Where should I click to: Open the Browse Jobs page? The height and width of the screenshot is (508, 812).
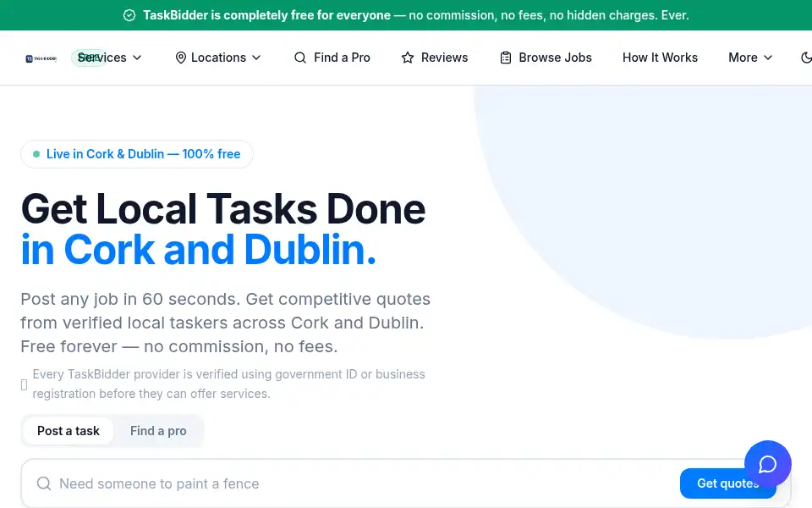(546, 58)
